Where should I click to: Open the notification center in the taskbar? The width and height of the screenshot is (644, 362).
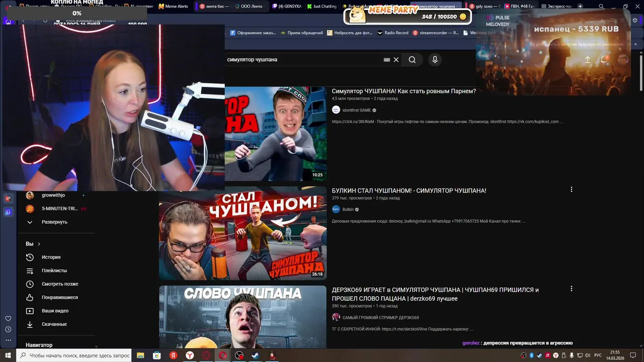633,355
